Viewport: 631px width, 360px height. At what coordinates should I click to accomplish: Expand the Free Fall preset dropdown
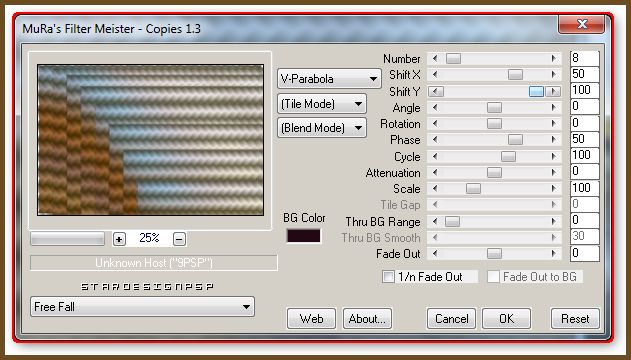(x=142, y=307)
